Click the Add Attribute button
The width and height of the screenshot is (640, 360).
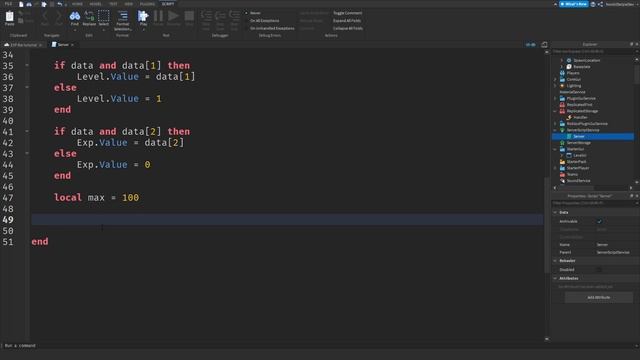click(599, 298)
